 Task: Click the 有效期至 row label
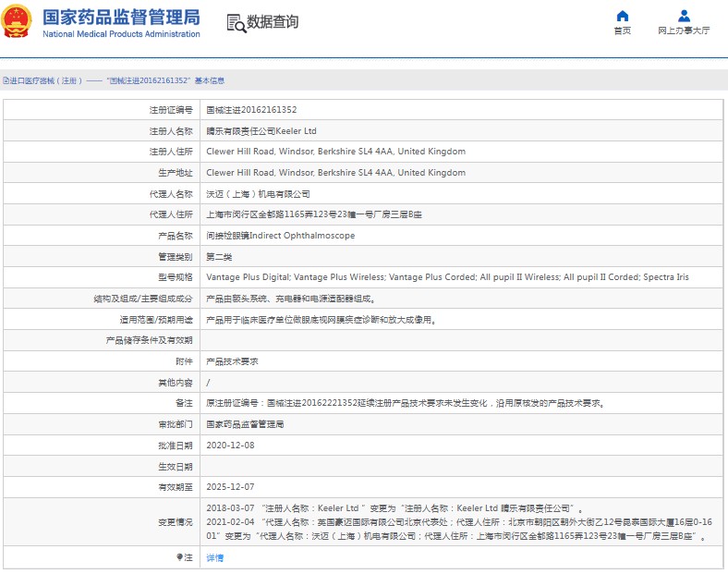tap(175, 487)
